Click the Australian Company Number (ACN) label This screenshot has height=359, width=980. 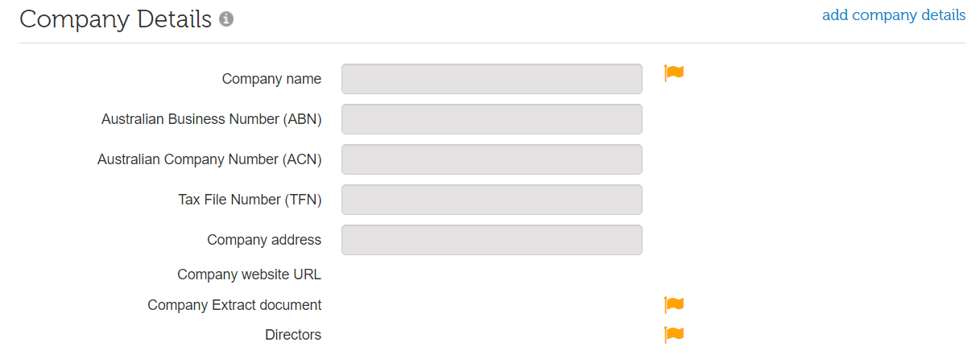[209, 159]
